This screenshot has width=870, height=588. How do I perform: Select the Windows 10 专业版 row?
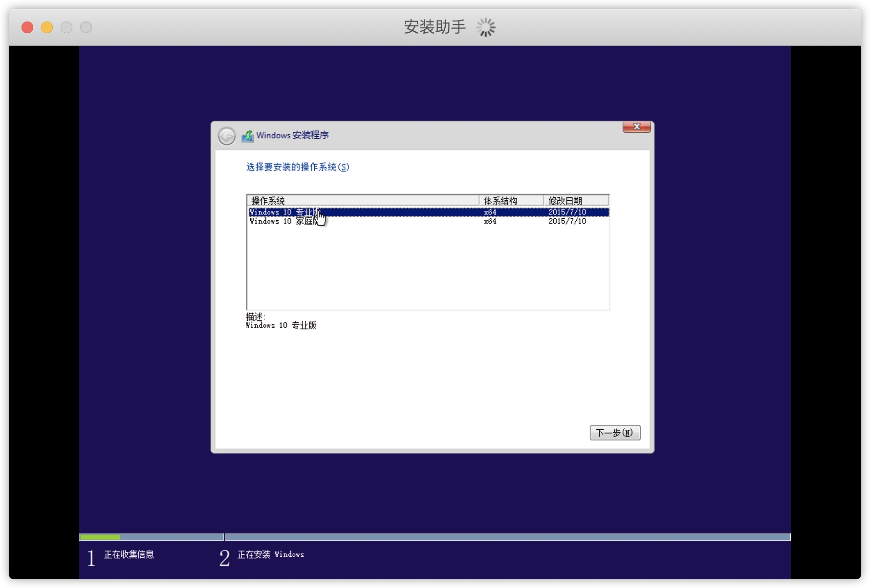point(428,212)
